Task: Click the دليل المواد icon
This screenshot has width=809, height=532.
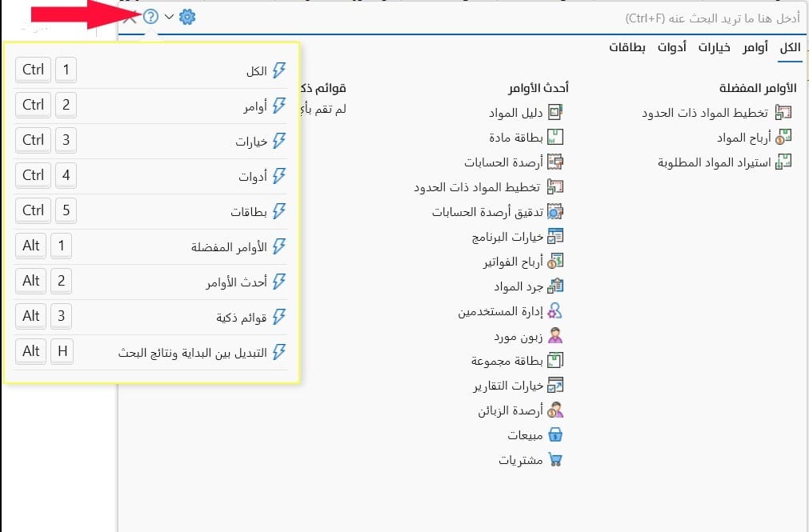Action: click(555, 112)
